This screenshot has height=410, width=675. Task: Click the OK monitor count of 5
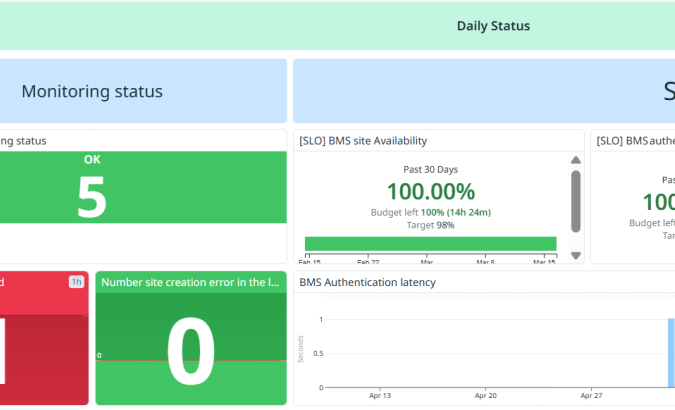(92, 196)
